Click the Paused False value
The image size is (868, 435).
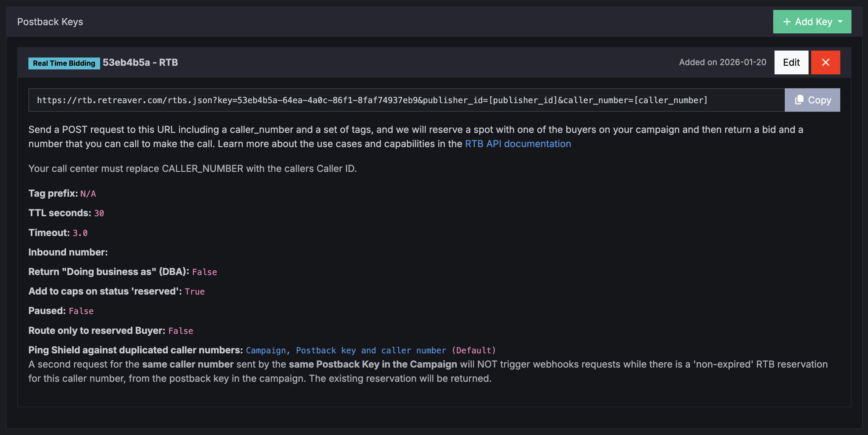pyautogui.click(x=81, y=311)
